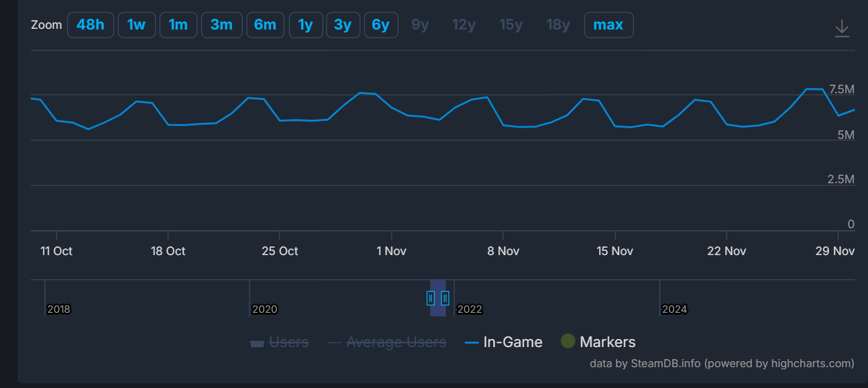The image size is (868, 388).
Task: Choose the 6m zoom button
Action: click(265, 25)
